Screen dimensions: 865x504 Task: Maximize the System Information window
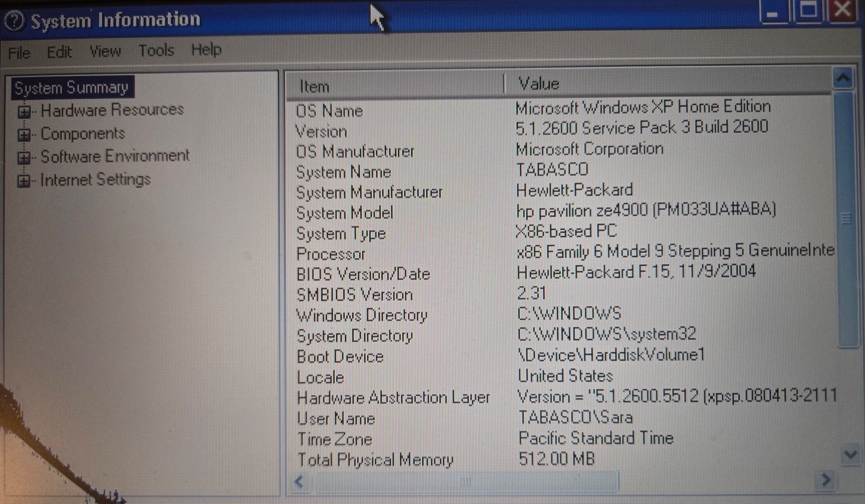pos(808,11)
